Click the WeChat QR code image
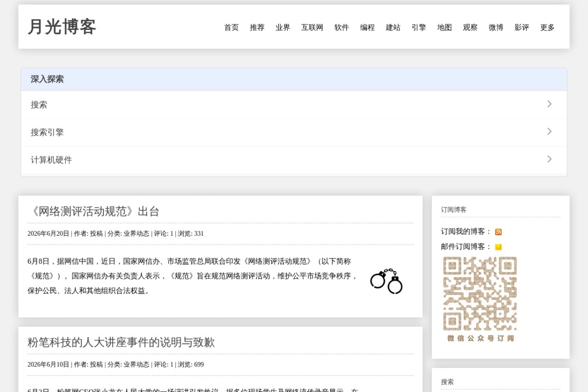Viewport: 588px width, 392px height. tap(480, 299)
